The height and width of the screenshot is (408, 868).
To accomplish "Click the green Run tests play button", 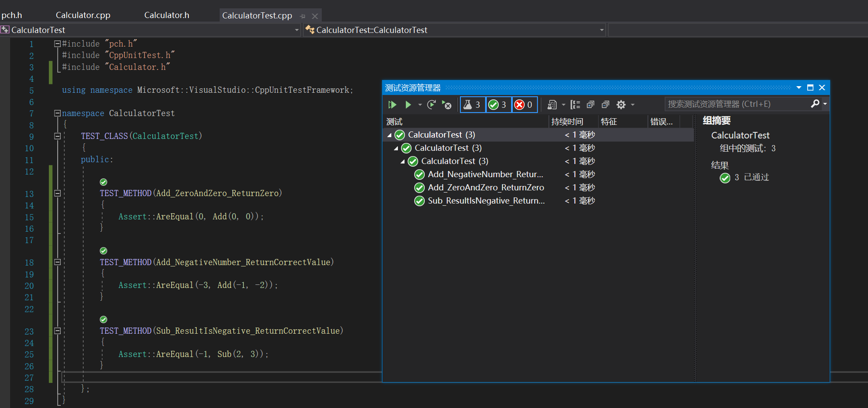I will tap(408, 105).
